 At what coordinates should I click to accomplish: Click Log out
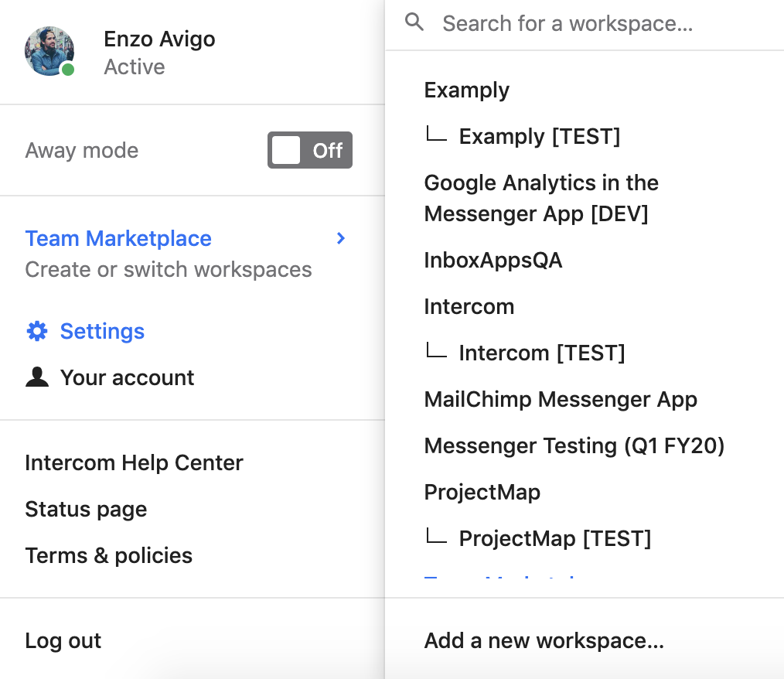point(63,641)
